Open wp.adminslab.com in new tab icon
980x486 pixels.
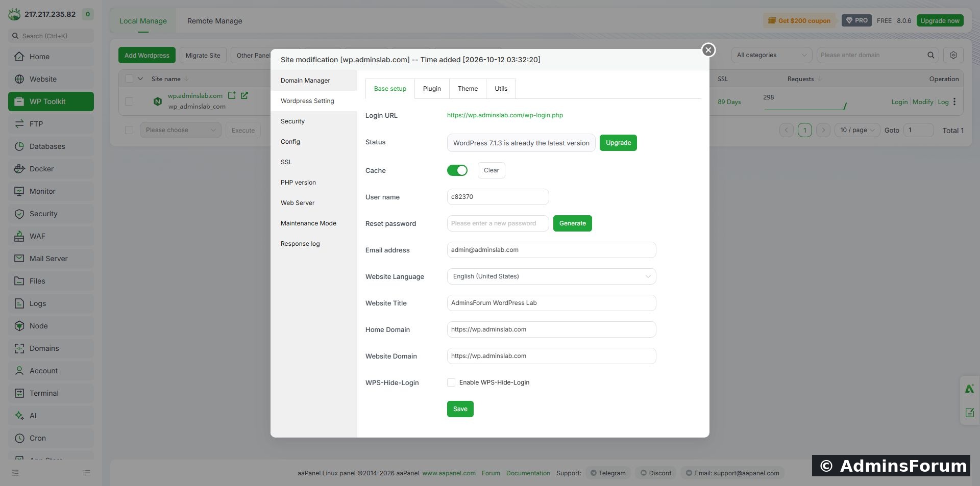pyautogui.click(x=244, y=95)
